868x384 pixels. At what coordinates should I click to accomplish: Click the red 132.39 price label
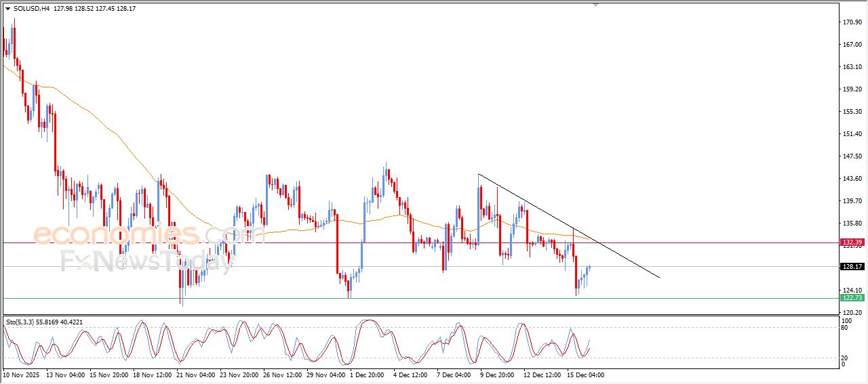[x=852, y=242]
